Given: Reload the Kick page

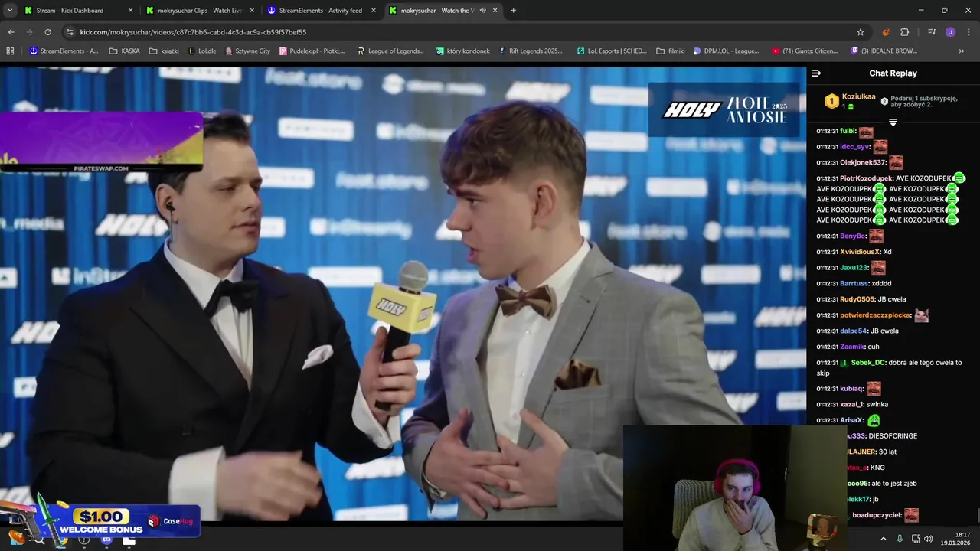Looking at the screenshot, I should (x=47, y=32).
